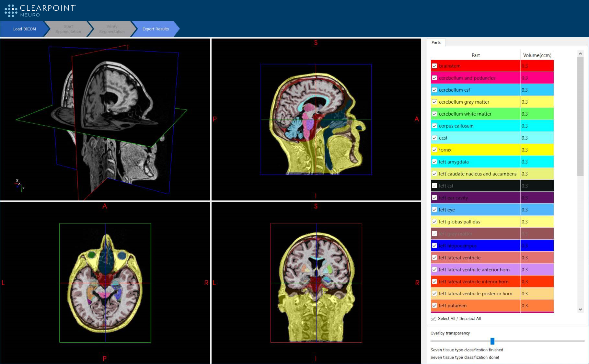Enable the left csf part
This screenshot has width=589, height=364.
434,186
